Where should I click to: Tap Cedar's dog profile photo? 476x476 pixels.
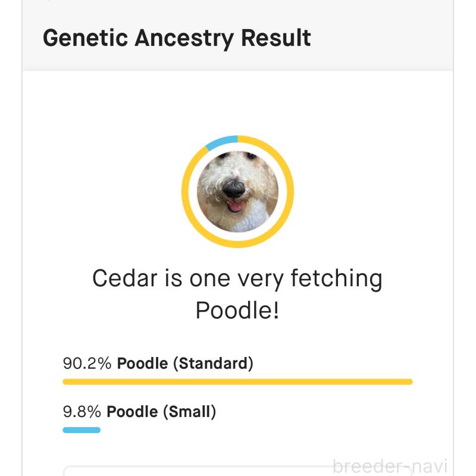237,192
